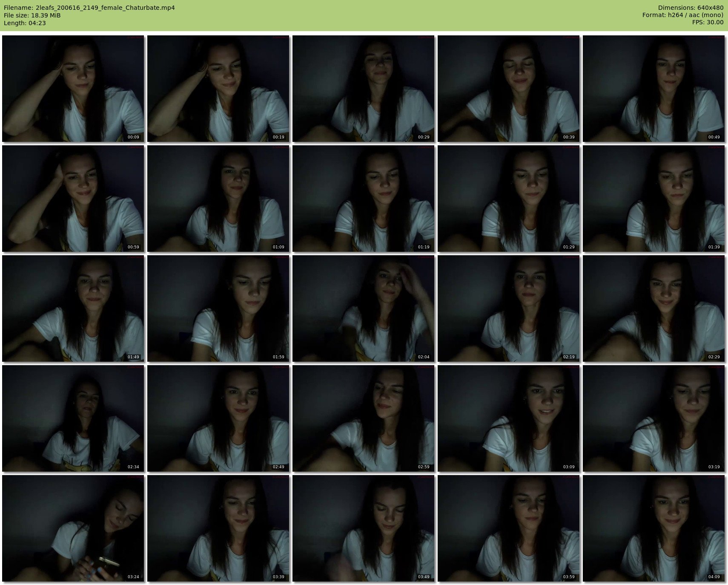Select the frame marked 00:19

coord(218,89)
